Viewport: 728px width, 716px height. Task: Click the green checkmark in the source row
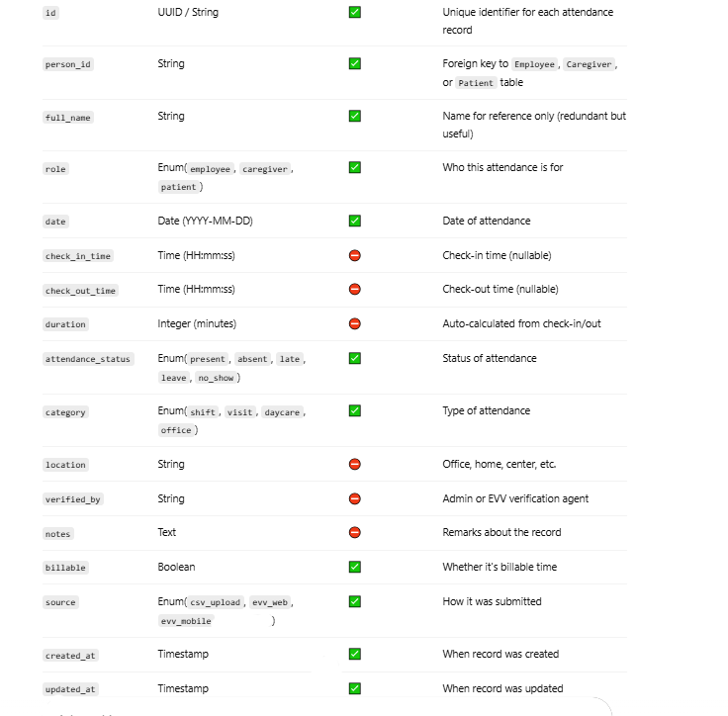point(355,601)
